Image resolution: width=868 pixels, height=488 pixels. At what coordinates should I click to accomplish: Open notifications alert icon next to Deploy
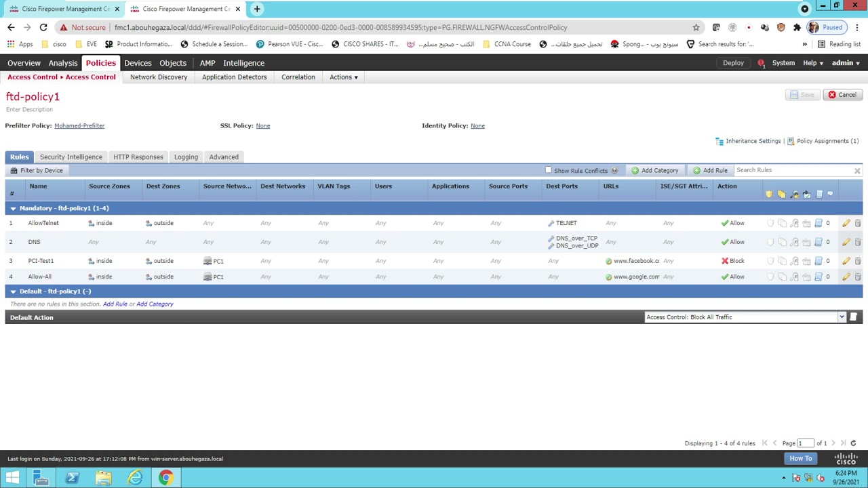click(x=761, y=63)
